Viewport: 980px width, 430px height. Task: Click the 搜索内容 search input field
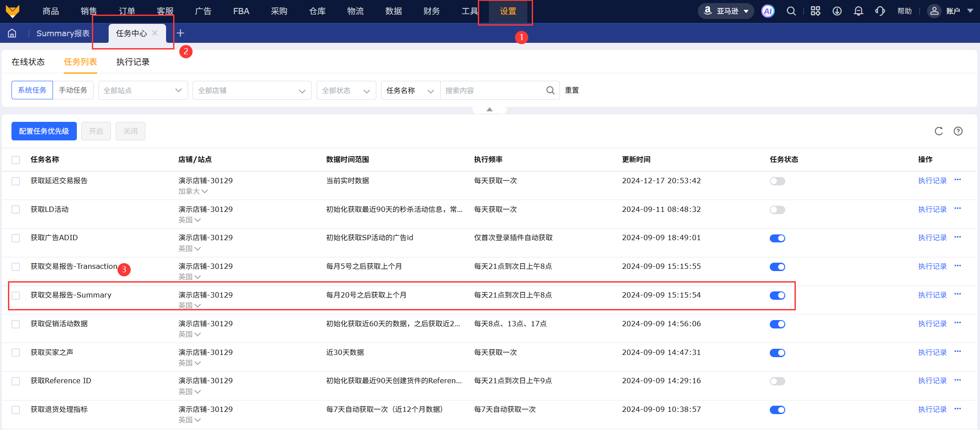click(492, 90)
